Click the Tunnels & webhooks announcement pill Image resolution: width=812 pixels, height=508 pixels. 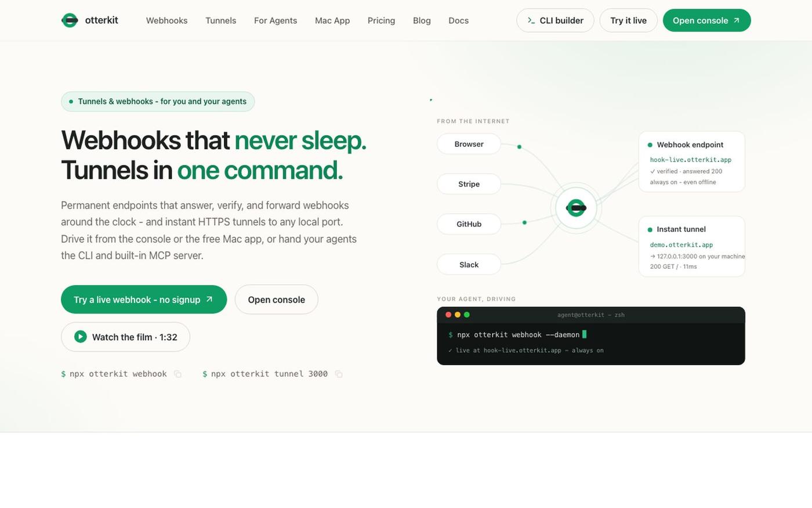click(158, 101)
